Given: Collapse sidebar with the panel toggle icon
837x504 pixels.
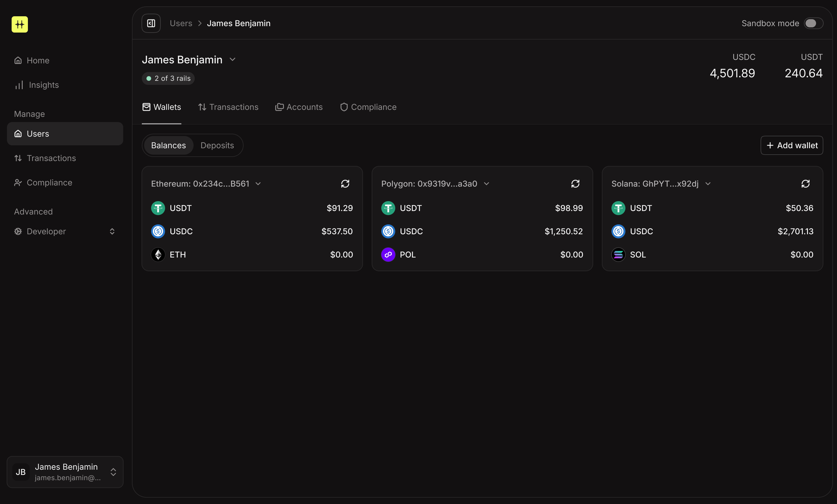Looking at the screenshot, I should pos(151,23).
